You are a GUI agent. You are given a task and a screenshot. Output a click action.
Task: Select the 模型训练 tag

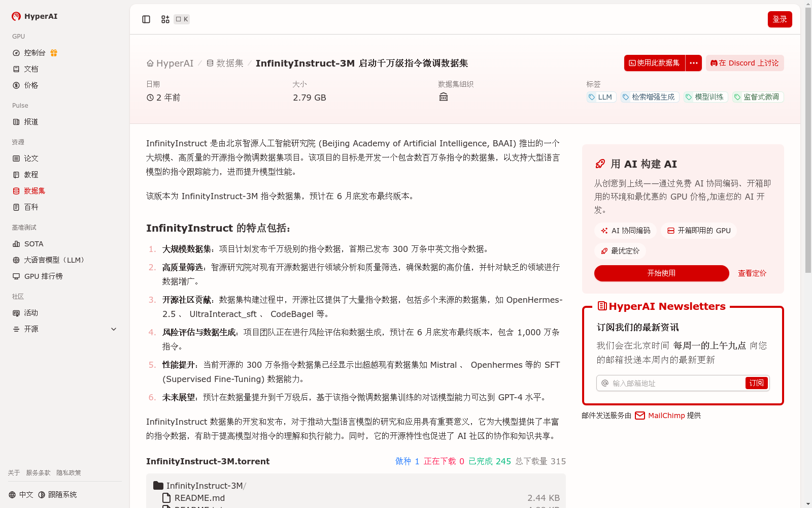click(705, 97)
